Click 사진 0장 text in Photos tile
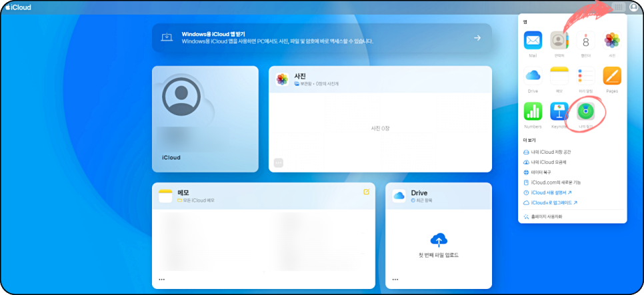 [x=380, y=129]
